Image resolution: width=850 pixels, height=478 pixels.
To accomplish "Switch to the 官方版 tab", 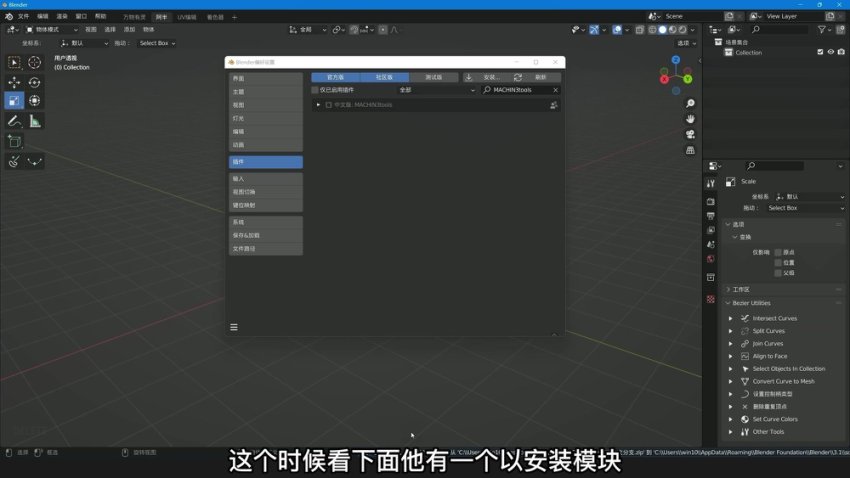I will click(335, 77).
